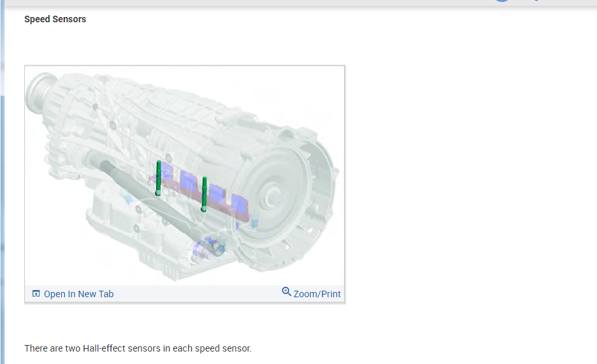Click the gray header bar at the top
This screenshot has height=364, width=597.
click(x=262, y=3)
